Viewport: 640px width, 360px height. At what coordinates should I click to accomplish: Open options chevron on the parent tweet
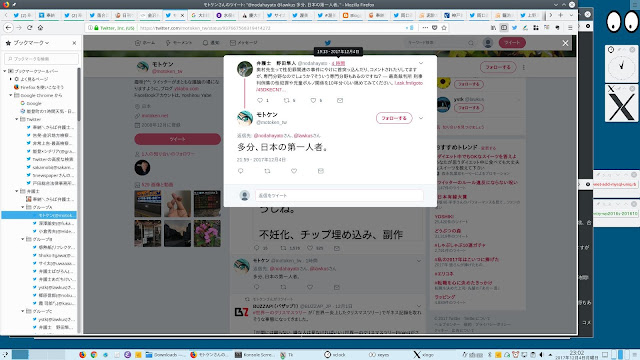[421, 63]
